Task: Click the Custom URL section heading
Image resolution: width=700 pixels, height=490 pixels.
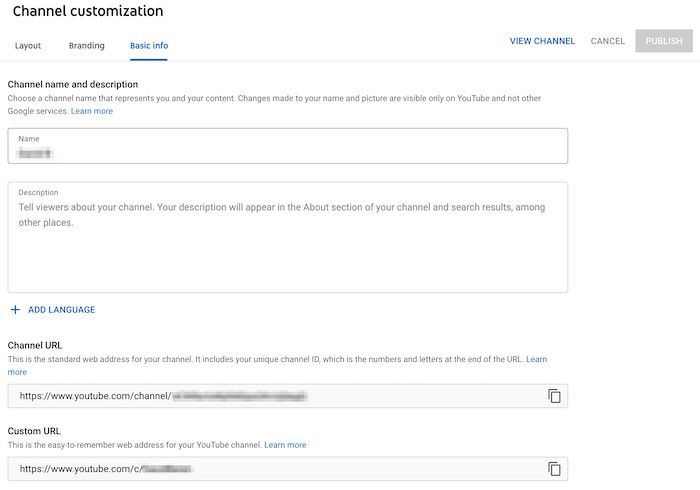Action: (35, 431)
